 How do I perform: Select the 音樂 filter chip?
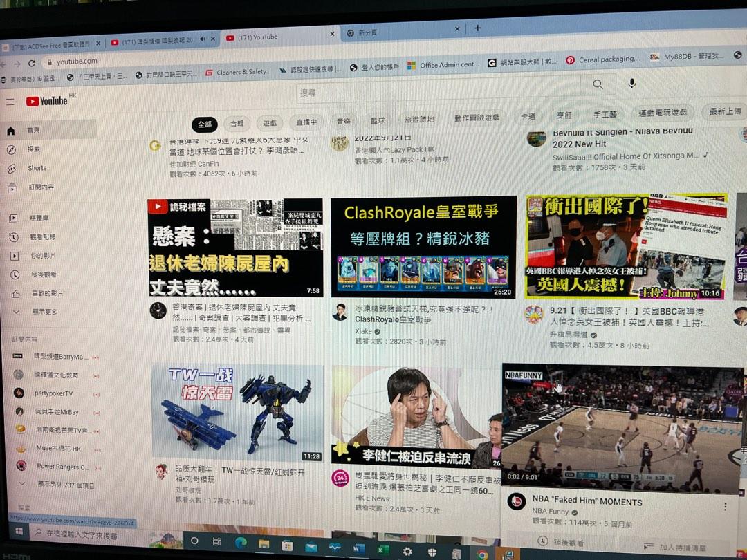point(344,121)
